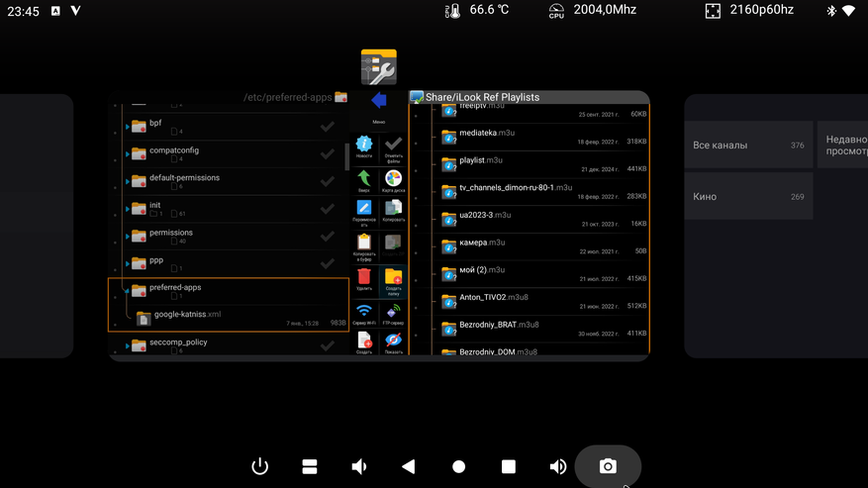The height and width of the screenshot is (488, 868).
Task: Click the red Удалить trash icon
Action: point(363,276)
